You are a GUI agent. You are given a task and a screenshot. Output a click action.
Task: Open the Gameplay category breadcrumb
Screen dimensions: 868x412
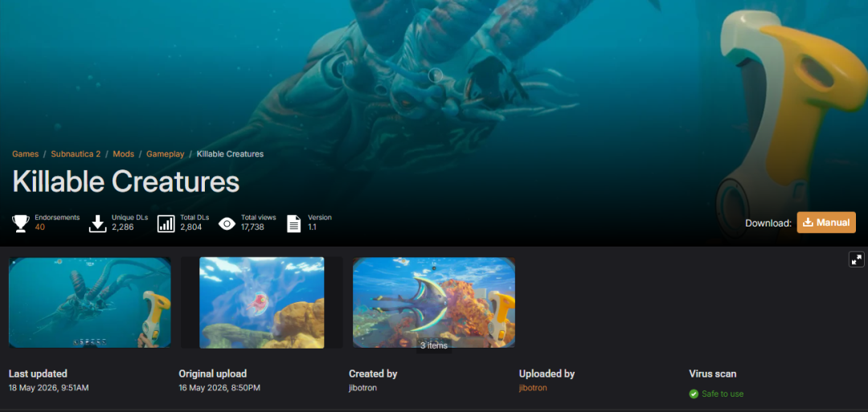(165, 153)
